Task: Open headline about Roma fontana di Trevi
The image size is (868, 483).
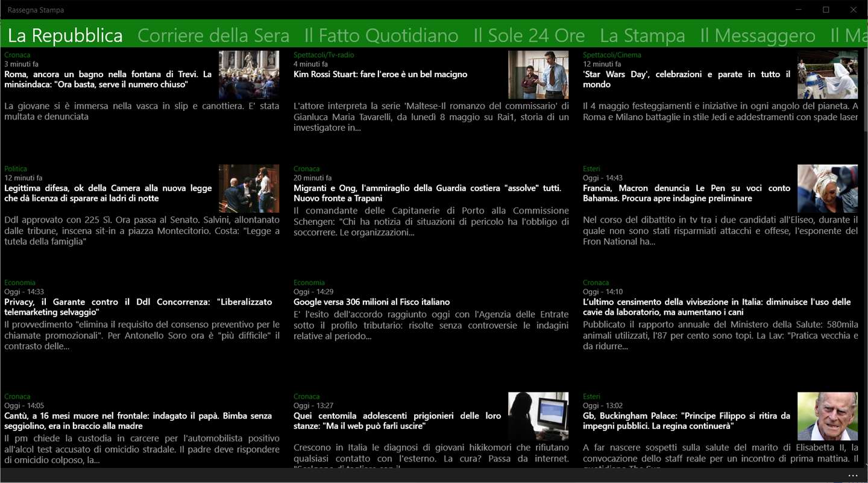Action: pyautogui.click(x=108, y=80)
